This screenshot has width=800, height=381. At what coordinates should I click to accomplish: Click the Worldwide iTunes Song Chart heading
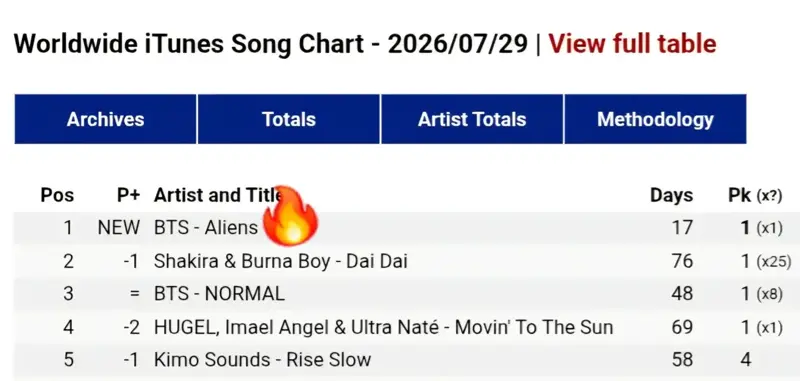coord(270,44)
